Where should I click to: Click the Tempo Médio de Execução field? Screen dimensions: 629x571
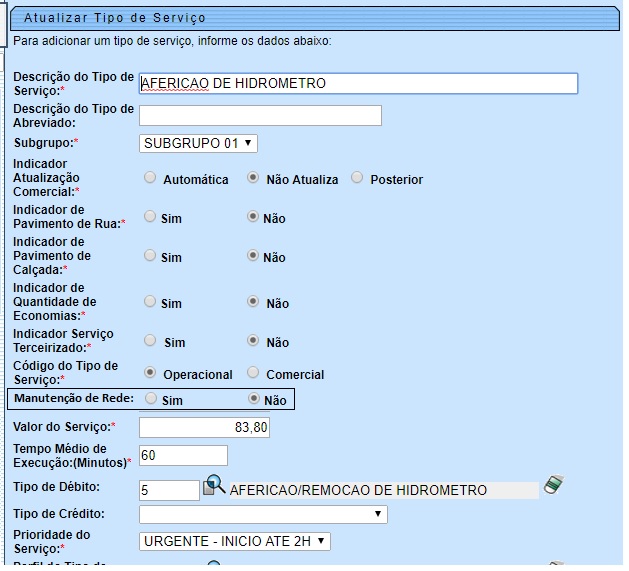(x=183, y=456)
